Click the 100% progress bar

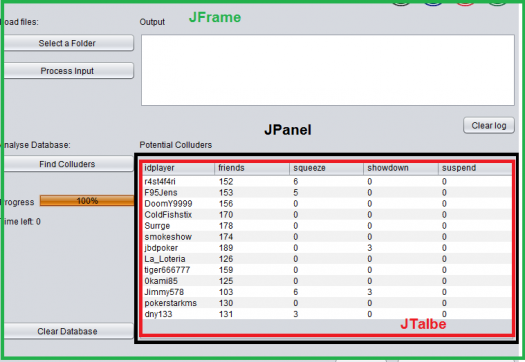tap(87, 201)
